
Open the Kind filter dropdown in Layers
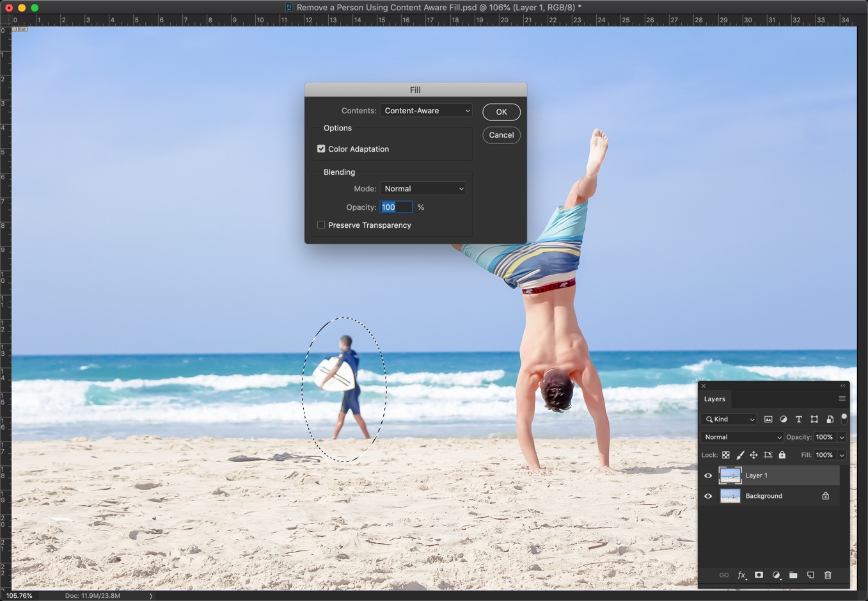tap(729, 419)
